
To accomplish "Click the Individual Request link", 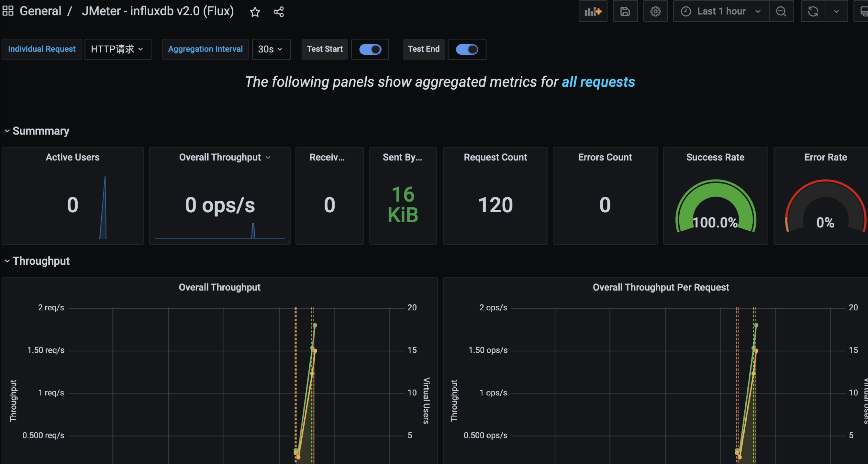I will click(42, 49).
